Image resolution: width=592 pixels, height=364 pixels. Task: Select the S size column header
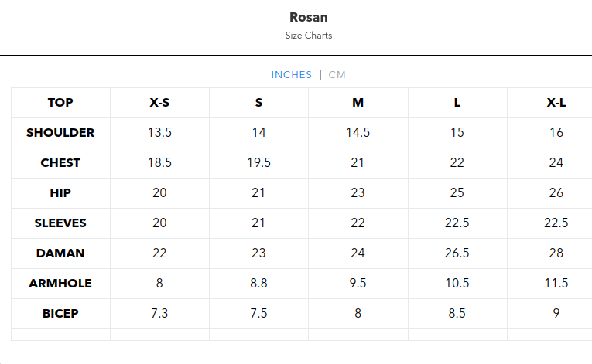(258, 103)
